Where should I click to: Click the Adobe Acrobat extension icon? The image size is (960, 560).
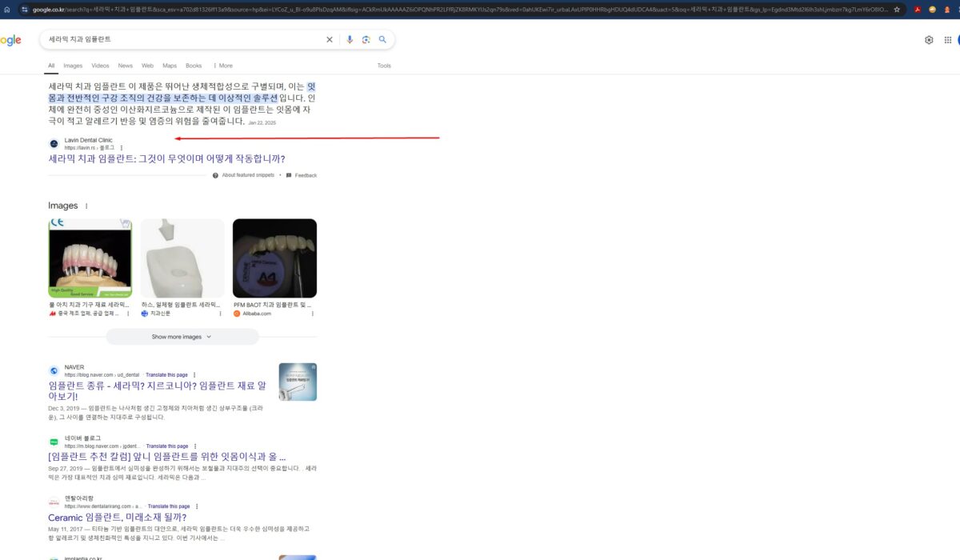pos(917,10)
